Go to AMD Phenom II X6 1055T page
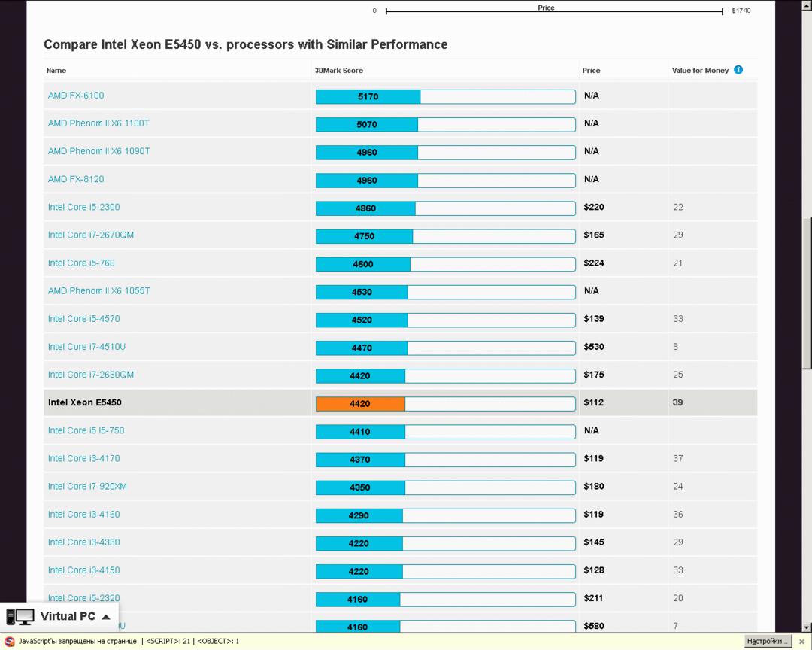Image resolution: width=812 pixels, height=650 pixels. tap(99, 291)
